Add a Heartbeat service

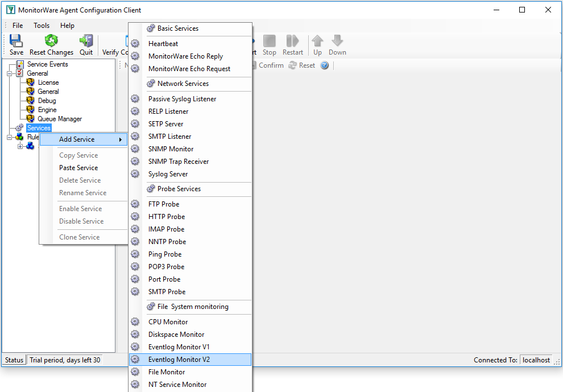(x=191, y=44)
